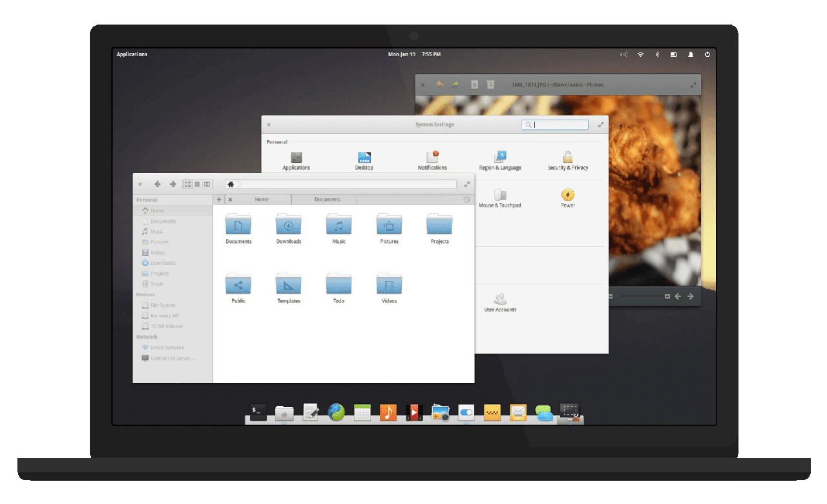Open the Applications menu in top panel
The height and width of the screenshot is (504, 827).
(x=132, y=54)
